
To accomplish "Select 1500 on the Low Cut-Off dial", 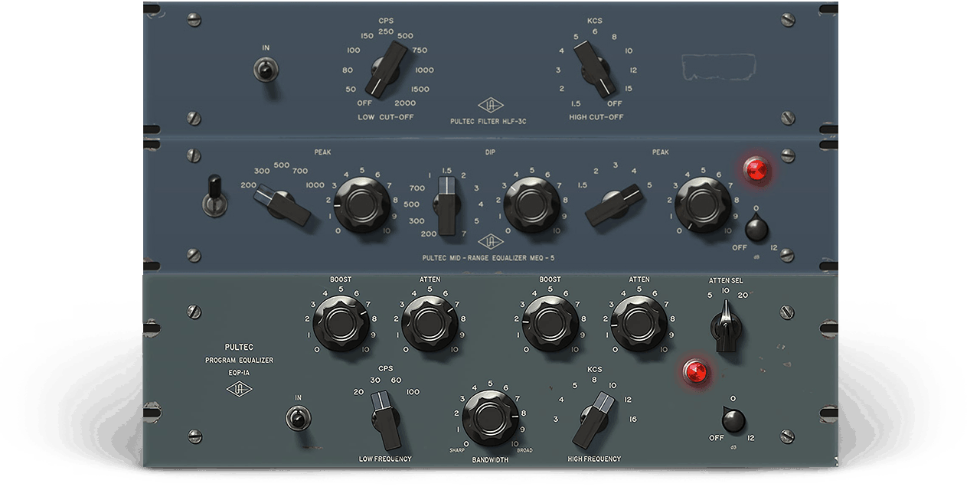I will coord(420,89).
